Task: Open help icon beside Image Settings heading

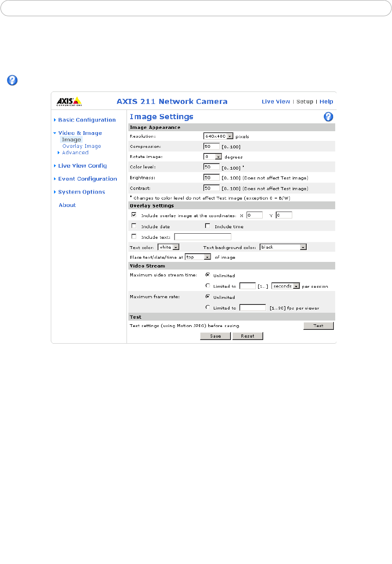Action: (x=328, y=117)
